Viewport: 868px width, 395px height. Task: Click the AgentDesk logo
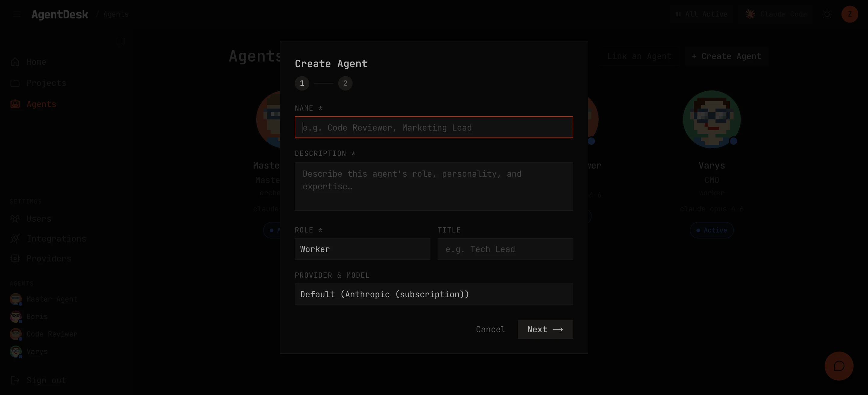tap(60, 14)
